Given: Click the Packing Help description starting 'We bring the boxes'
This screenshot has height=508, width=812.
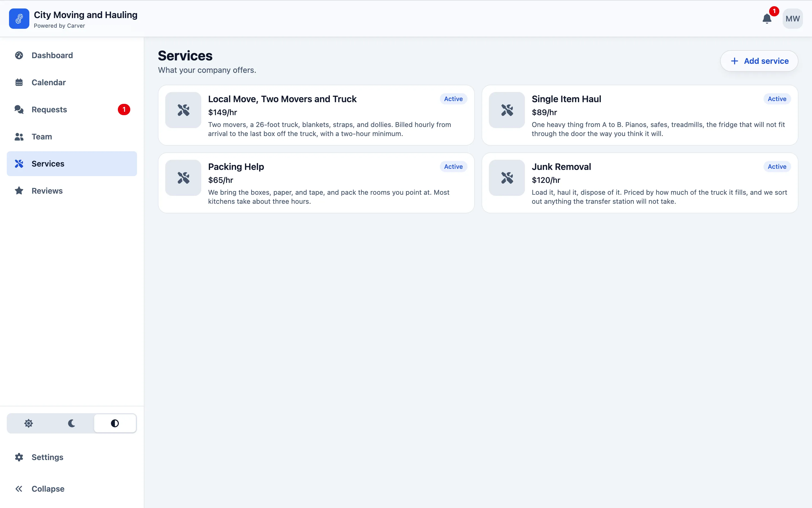Looking at the screenshot, I should click(x=328, y=197).
